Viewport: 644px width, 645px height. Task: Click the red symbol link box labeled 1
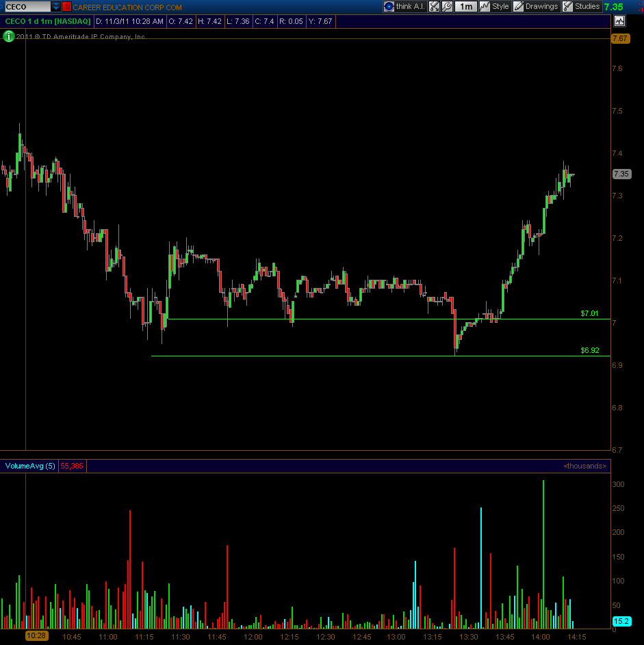66,7
